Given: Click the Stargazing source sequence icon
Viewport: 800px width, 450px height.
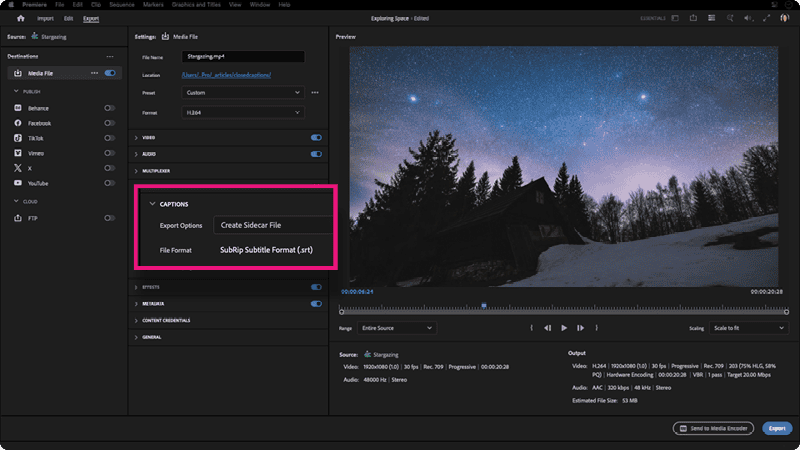Looking at the screenshot, I should [35, 36].
